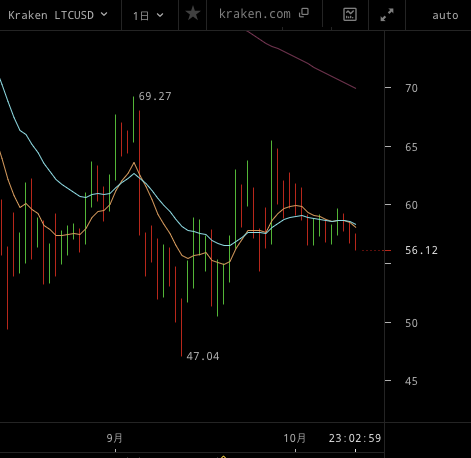Toggle fullscreen with the expand arrows icon
Viewport: 471px width, 458px height.
click(x=387, y=15)
